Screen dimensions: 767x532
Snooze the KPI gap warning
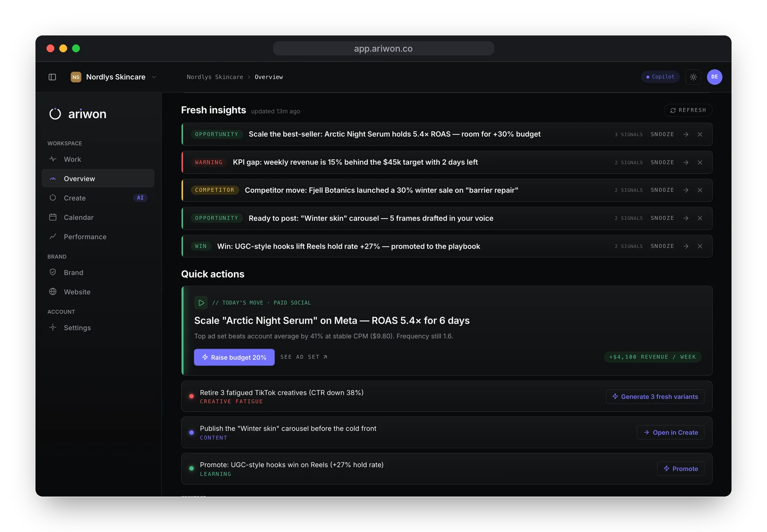point(662,163)
